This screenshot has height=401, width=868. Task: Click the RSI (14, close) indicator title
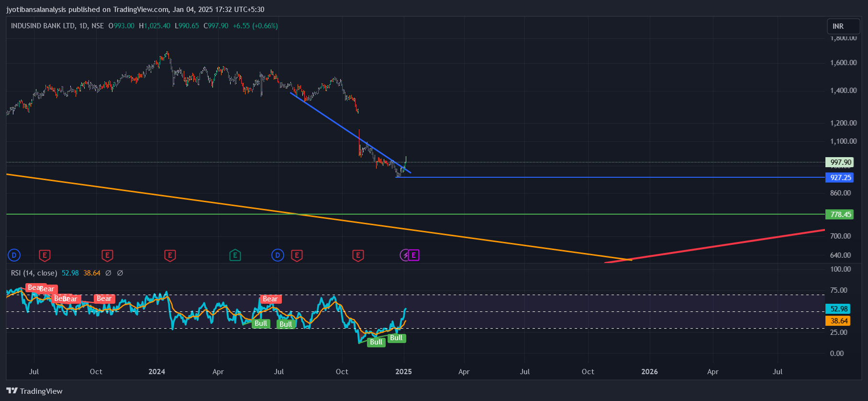coord(34,273)
